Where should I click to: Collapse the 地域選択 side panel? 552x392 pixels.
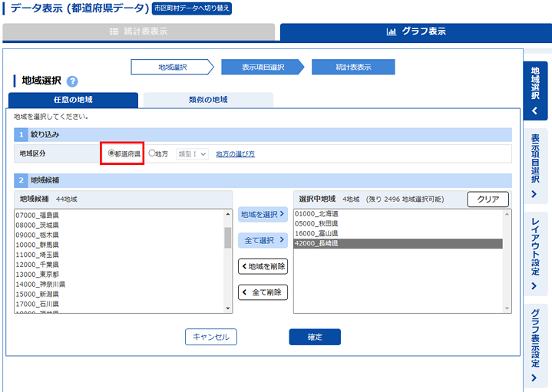click(535, 91)
